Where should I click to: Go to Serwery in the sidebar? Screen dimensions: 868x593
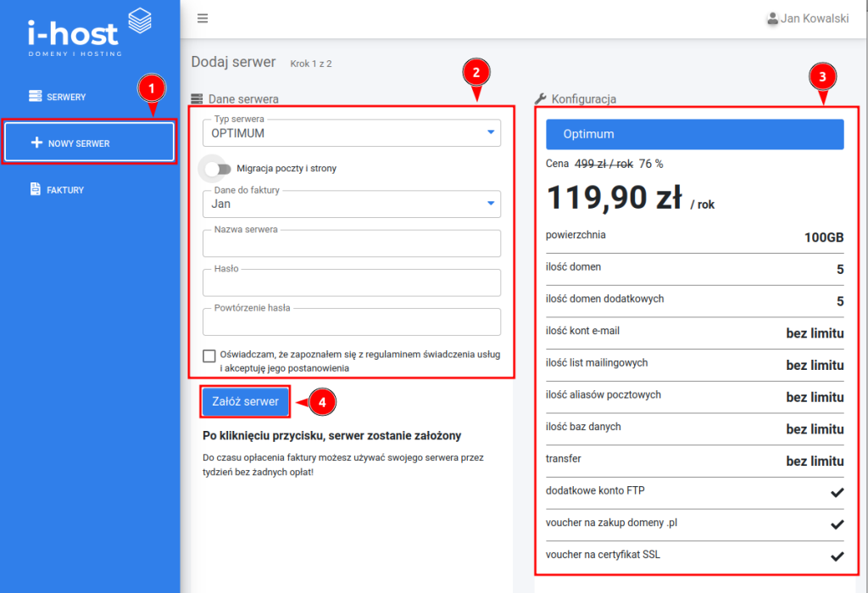tap(66, 97)
